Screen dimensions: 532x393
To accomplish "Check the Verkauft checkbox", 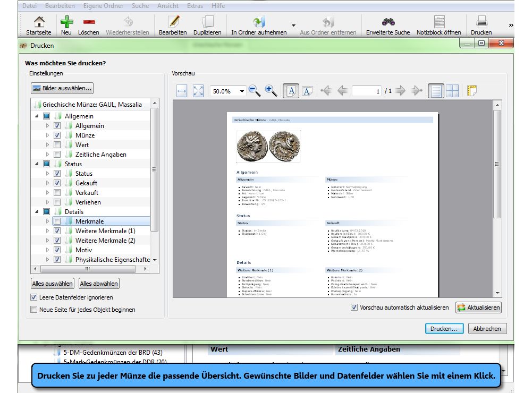I will pyautogui.click(x=57, y=193).
